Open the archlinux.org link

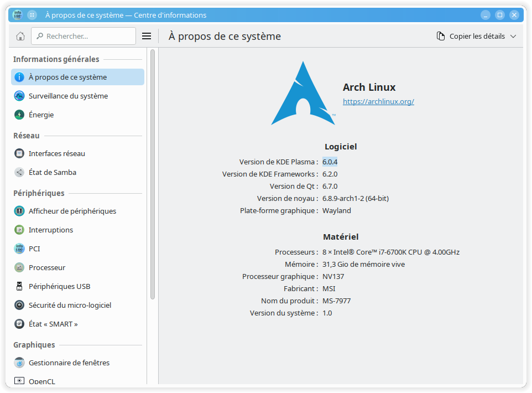(378, 101)
